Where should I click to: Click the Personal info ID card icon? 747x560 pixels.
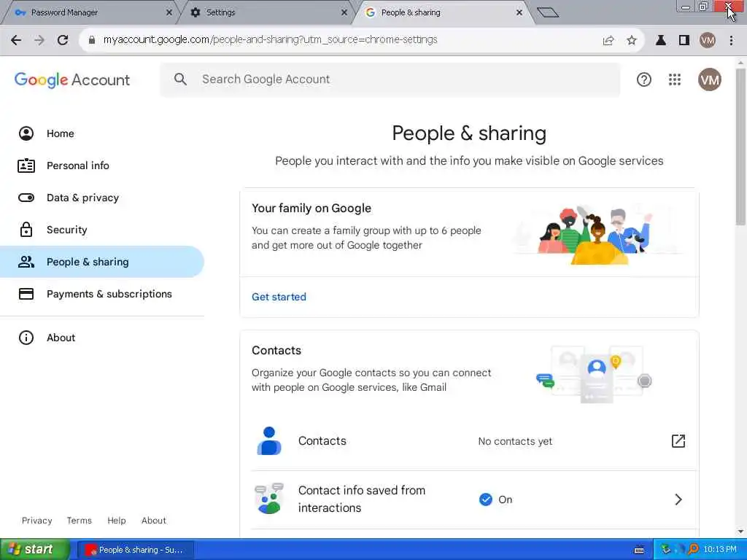point(26,166)
